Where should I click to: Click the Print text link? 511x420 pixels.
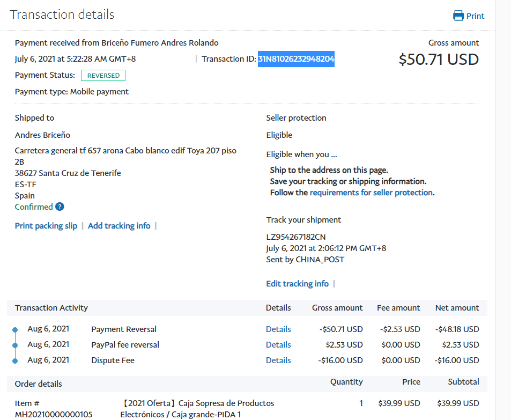coord(475,16)
